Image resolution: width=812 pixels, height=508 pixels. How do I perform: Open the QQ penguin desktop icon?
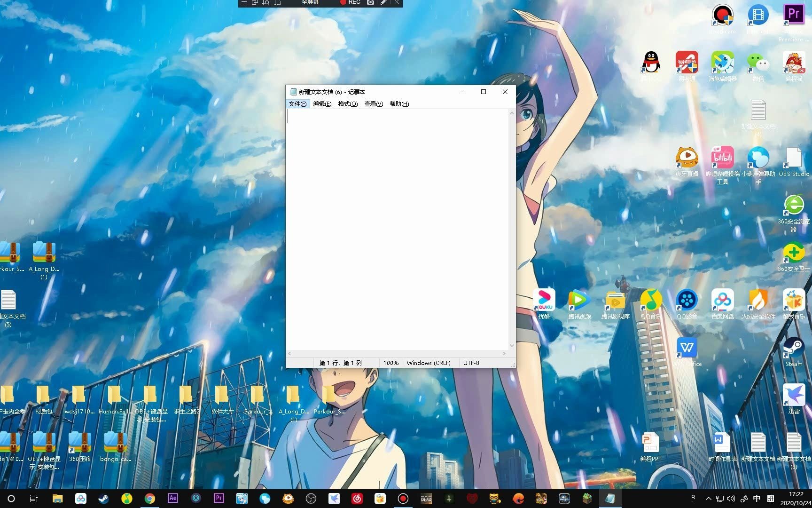pos(651,66)
